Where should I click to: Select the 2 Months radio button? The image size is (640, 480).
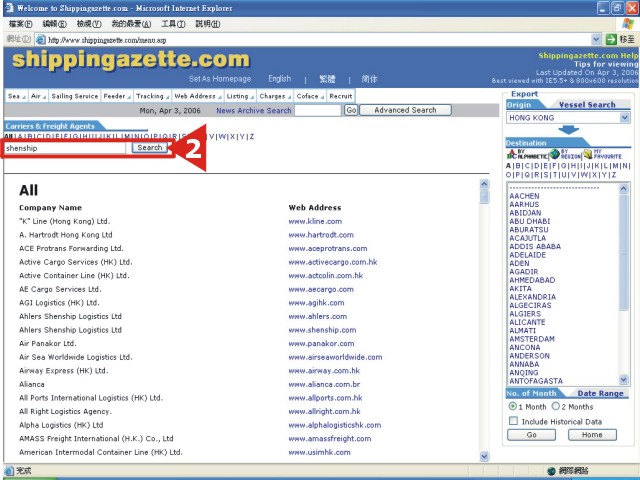point(556,406)
